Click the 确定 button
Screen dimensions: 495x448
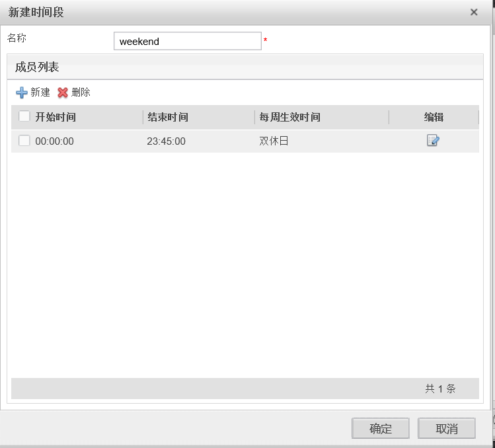381,428
